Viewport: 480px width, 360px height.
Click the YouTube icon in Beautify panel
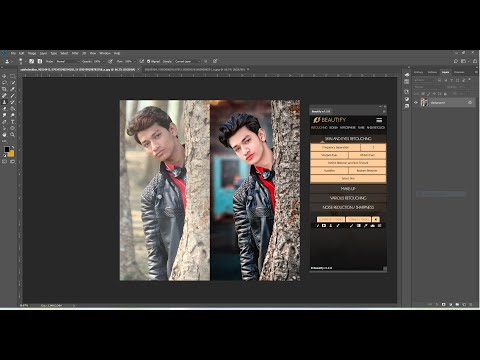324,225
